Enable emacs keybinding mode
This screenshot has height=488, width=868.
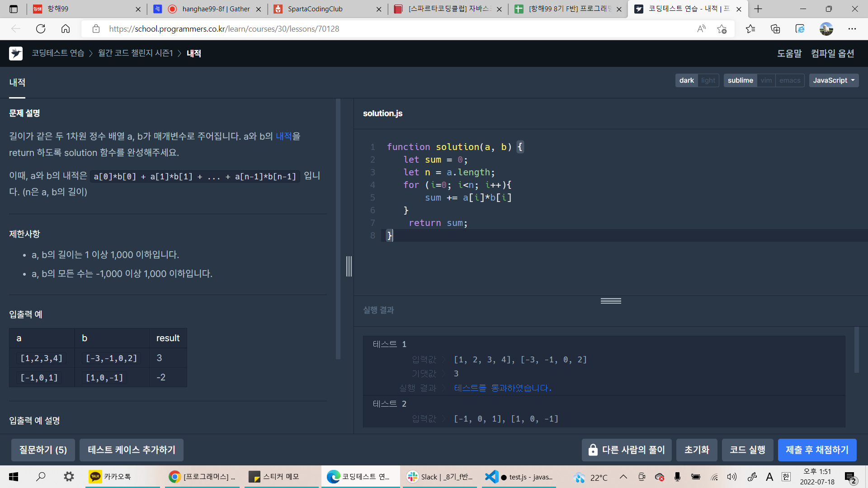[789, 80]
